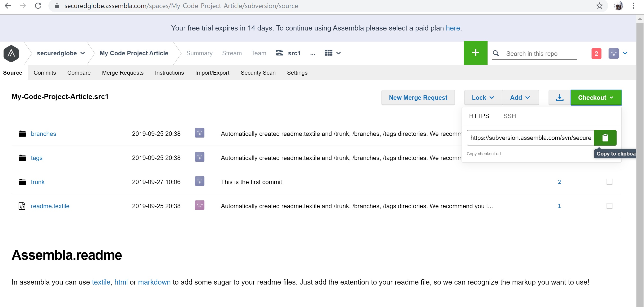
Task: Click the author avatar in trunk row
Action: pyautogui.click(x=199, y=181)
